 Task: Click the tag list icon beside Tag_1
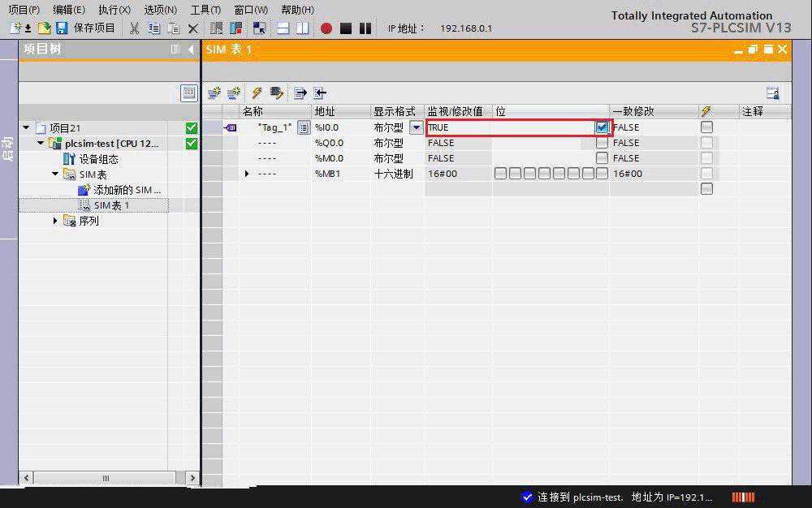click(x=304, y=127)
